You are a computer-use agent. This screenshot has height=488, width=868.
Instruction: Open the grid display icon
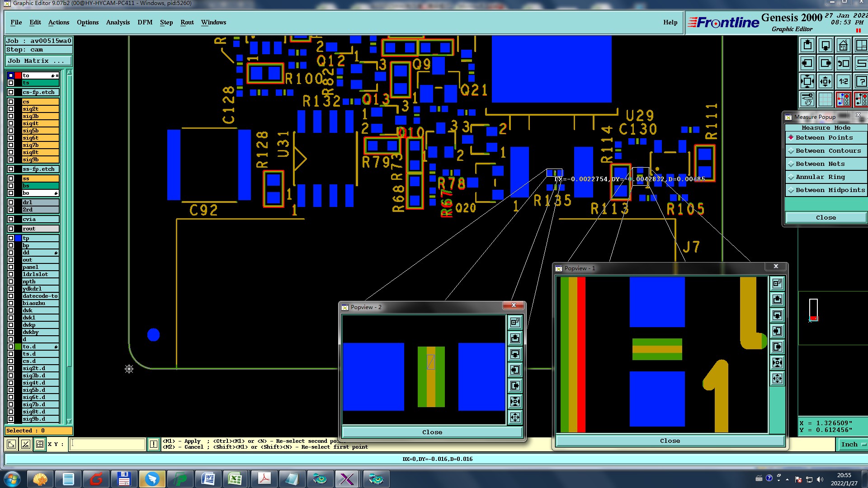click(x=826, y=99)
